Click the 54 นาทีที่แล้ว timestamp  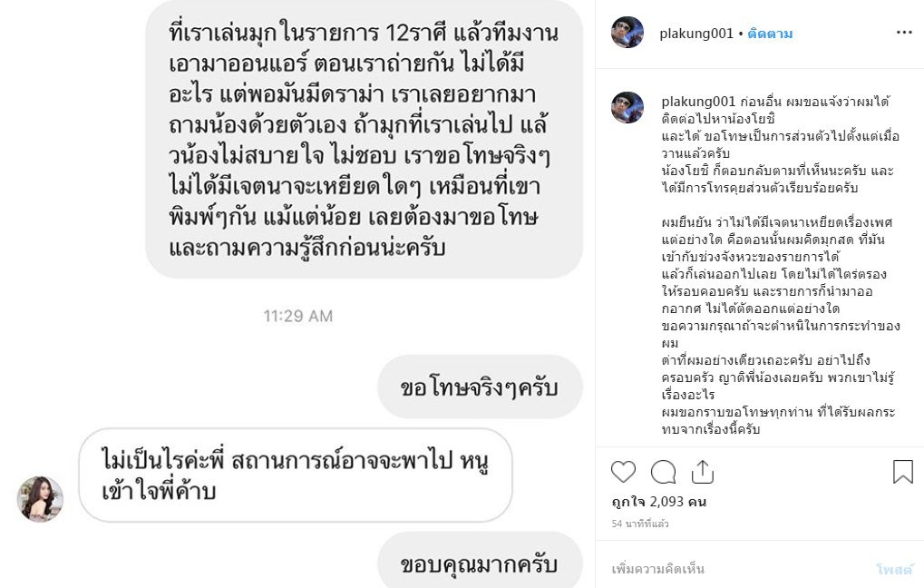click(x=640, y=524)
